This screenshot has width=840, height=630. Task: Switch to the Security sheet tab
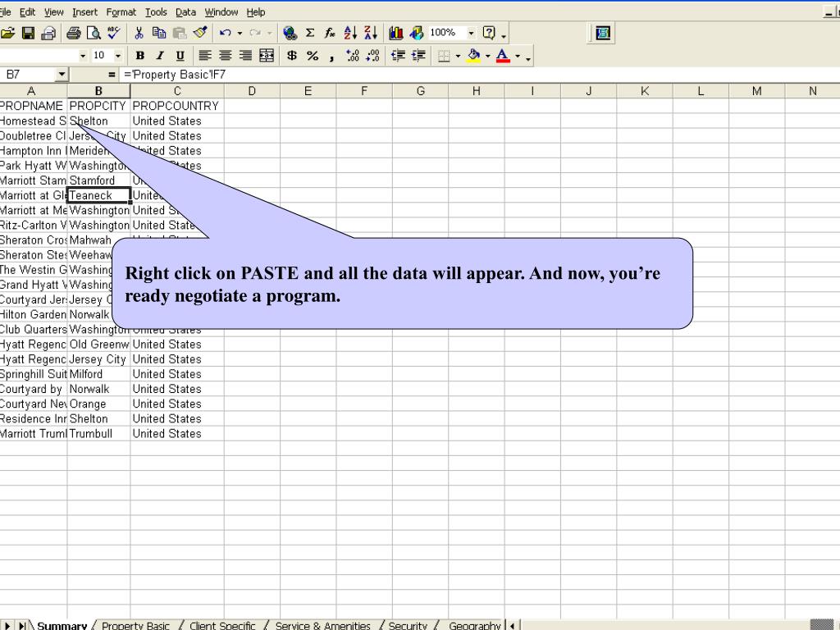[x=408, y=625]
